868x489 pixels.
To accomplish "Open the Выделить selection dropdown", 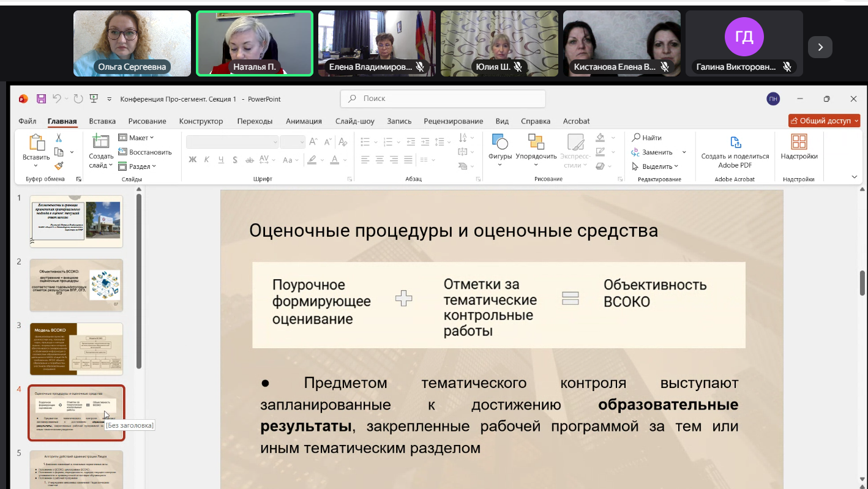I will pos(657,166).
